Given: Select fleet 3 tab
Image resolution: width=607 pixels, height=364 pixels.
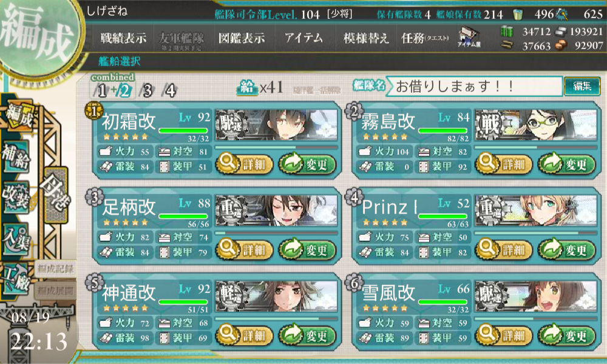Looking at the screenshot, I should point(148,91).
